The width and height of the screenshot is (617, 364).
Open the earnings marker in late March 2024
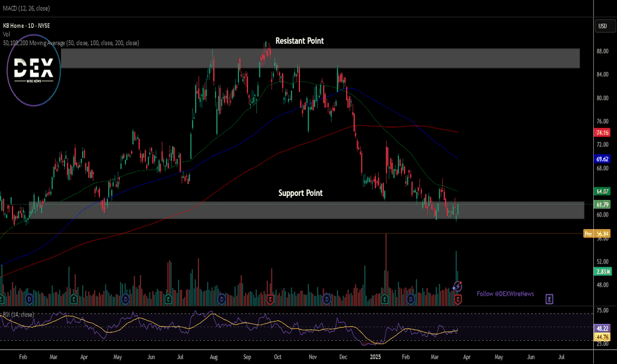pos(73,299)
